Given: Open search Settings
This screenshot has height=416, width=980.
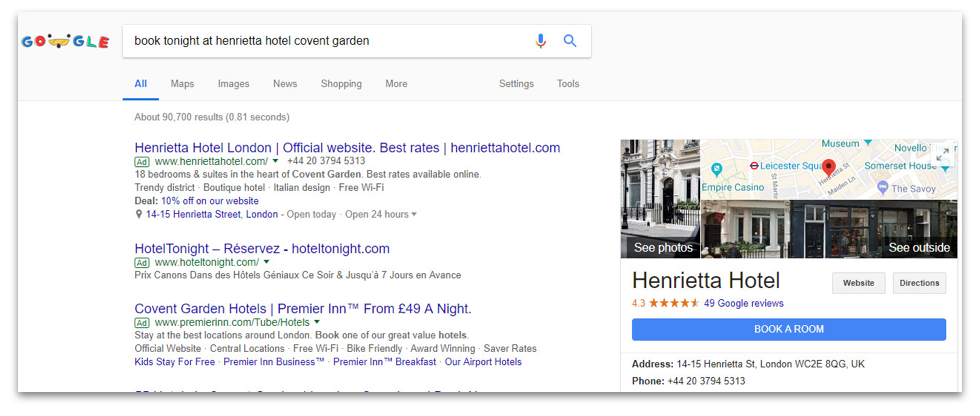Looking at the screenshot, I should (x=516, y=84).
